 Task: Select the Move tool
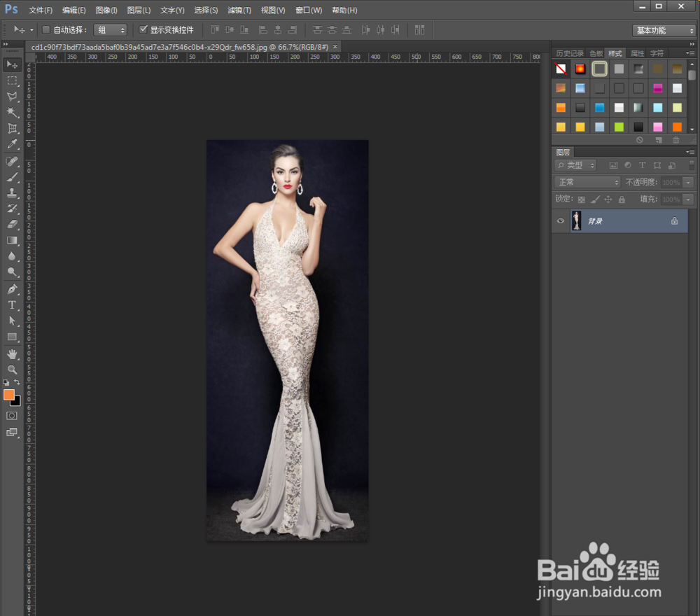click(12, 64)
